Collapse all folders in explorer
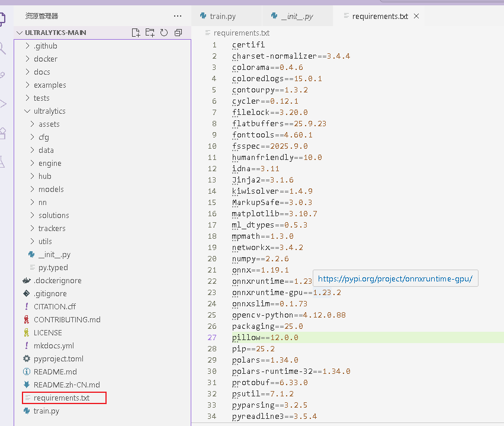The height and width of the screenshot is (426, 504). tap(178, 33)
